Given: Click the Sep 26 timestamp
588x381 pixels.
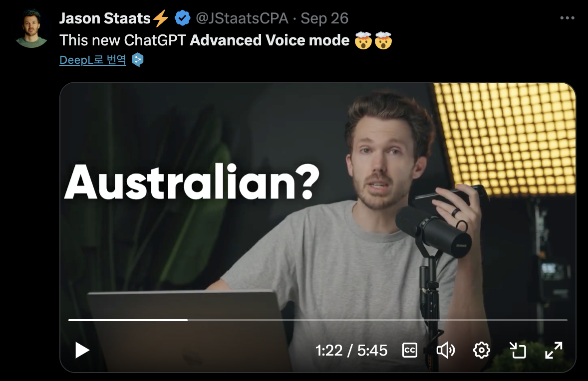Looking at the screenshot, I should pos(324,18).
